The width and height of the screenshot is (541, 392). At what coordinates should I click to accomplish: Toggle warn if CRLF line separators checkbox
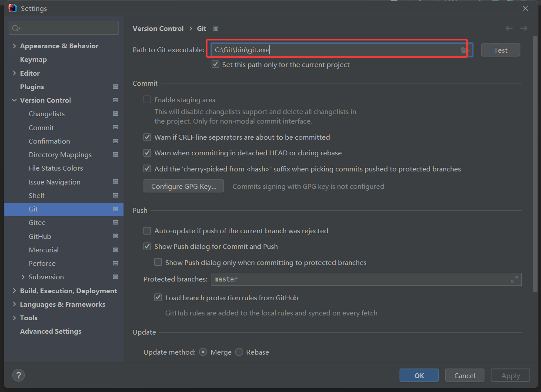[147, 137]
